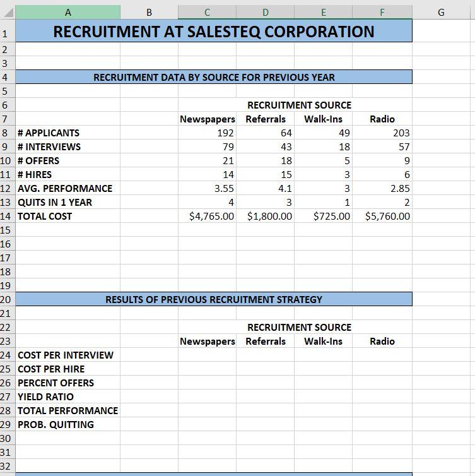
Task: Select row 1 header
Action: point(8,31)
